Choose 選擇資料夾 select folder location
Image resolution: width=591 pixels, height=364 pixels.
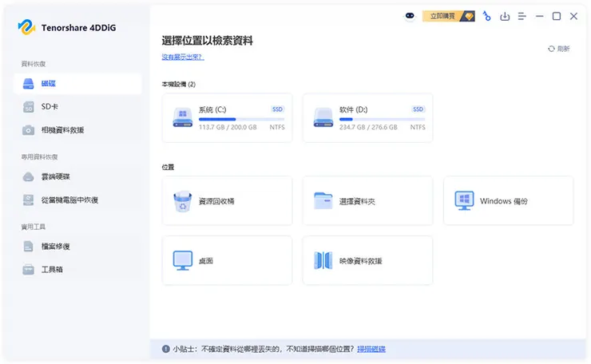tap(368, 201)
